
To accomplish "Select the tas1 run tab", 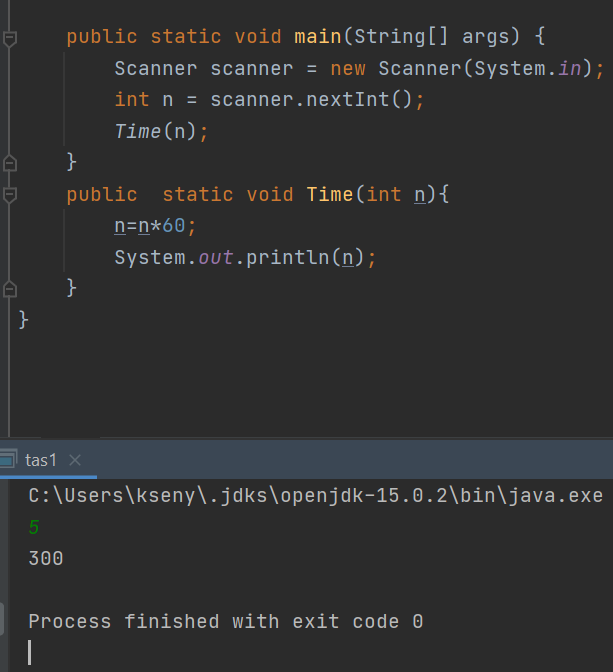I will coord(41,460).
